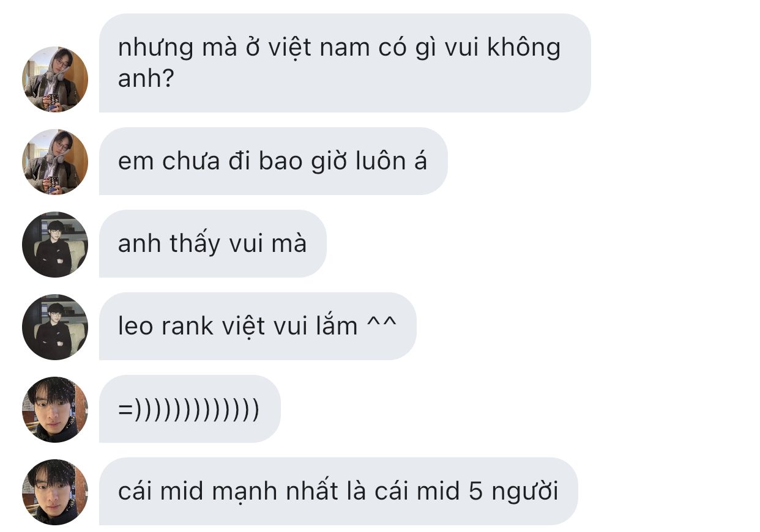Select the "leo rank việt vui lắm" bubble
Image resolution: width=760 pixels, height=532 pixels.
[258, 327]
